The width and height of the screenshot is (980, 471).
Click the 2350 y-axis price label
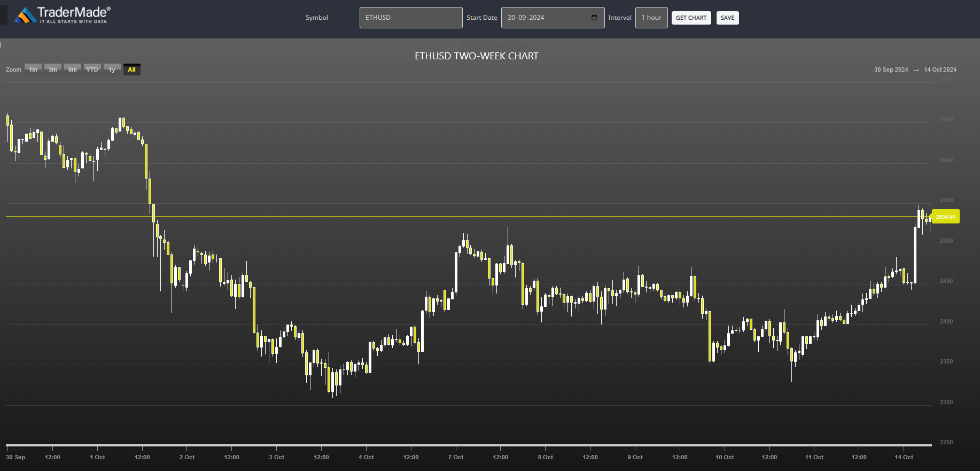pyautogui.click(x=946, y=361)
